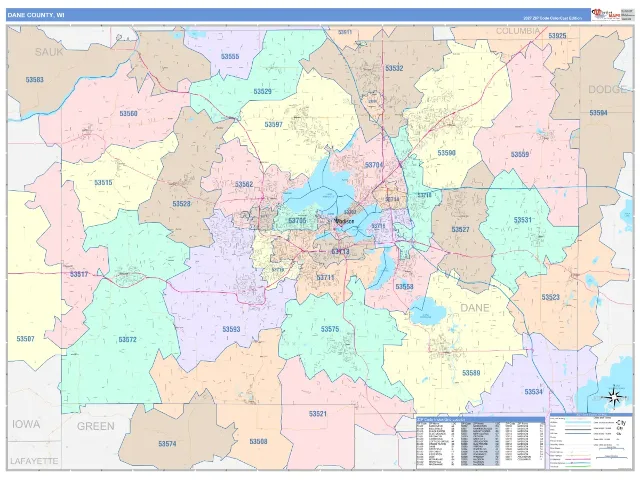The image size is (640, 480).
Task: Click ZIP code label 53593
Action: (231, 329)
